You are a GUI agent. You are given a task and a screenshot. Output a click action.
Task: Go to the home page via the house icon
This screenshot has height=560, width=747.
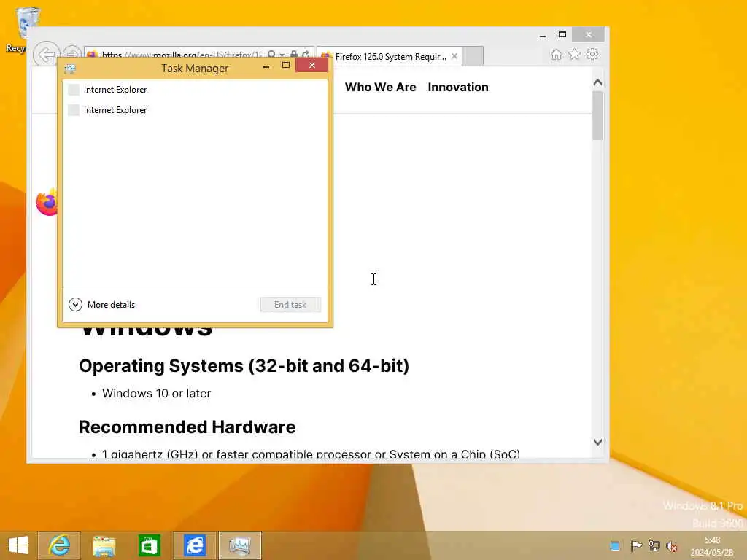coord(557,54)
